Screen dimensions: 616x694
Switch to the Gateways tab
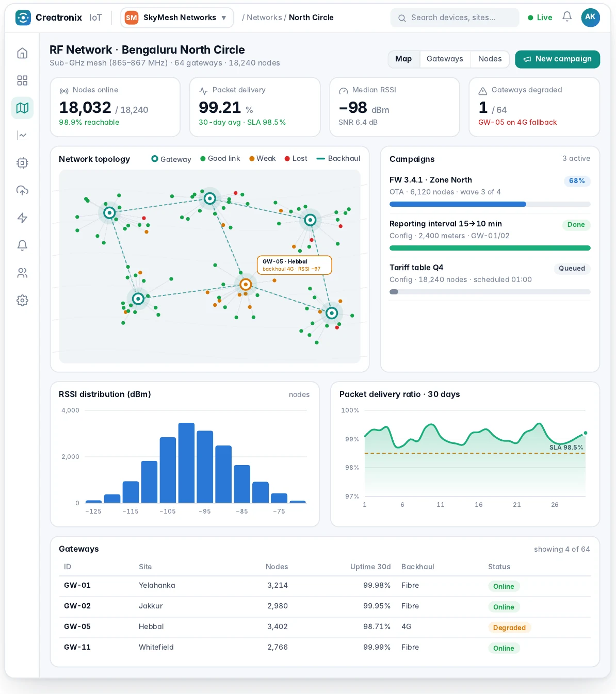tap(445, 59)
